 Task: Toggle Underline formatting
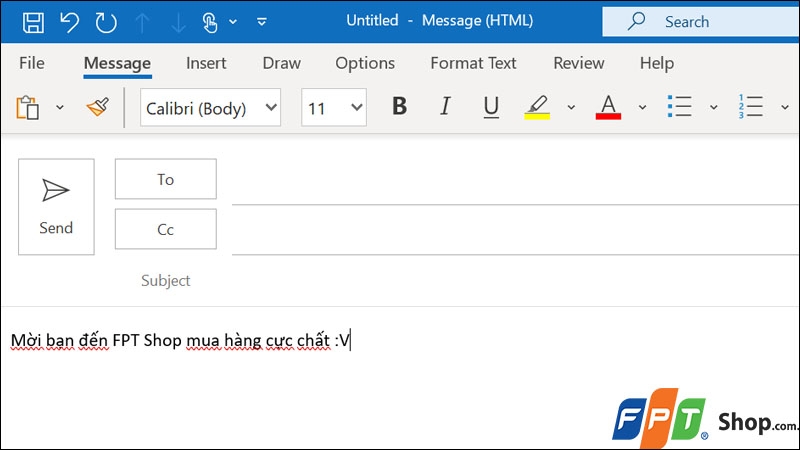tap(491, 107)
